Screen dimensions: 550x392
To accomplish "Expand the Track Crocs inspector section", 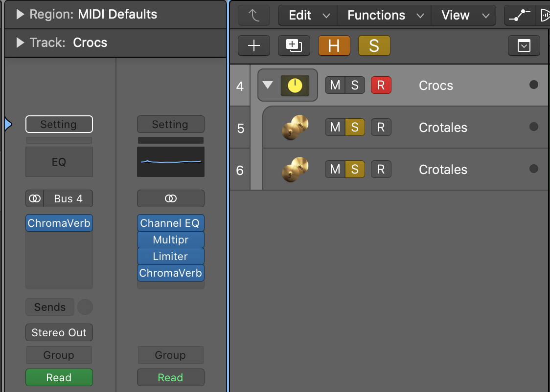I will 20,43.
